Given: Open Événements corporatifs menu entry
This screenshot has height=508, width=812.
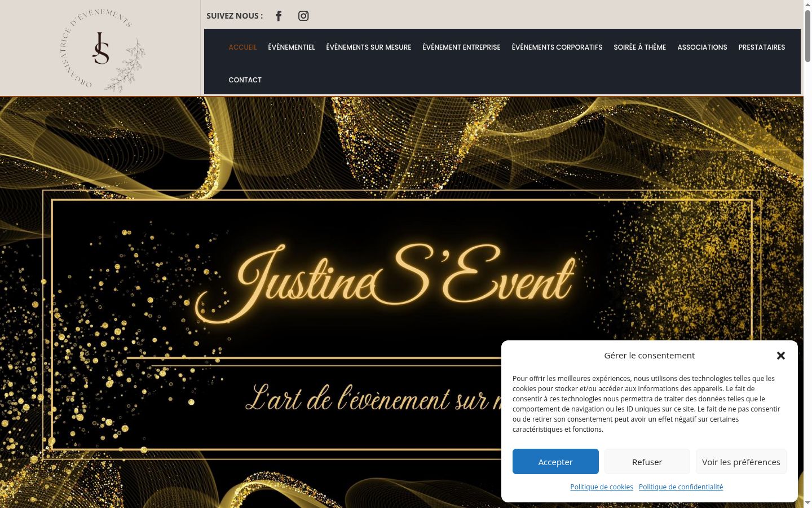Looking at the screenshot, I should pos(557,47).
